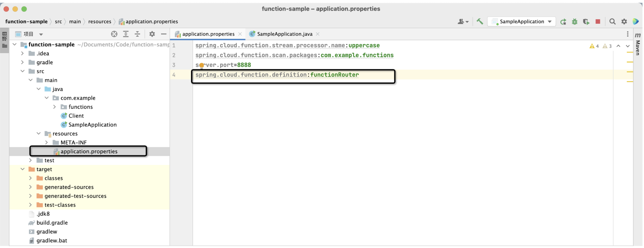Select build.gradle in project tree

pyautogui.click(x=52, y=223)
